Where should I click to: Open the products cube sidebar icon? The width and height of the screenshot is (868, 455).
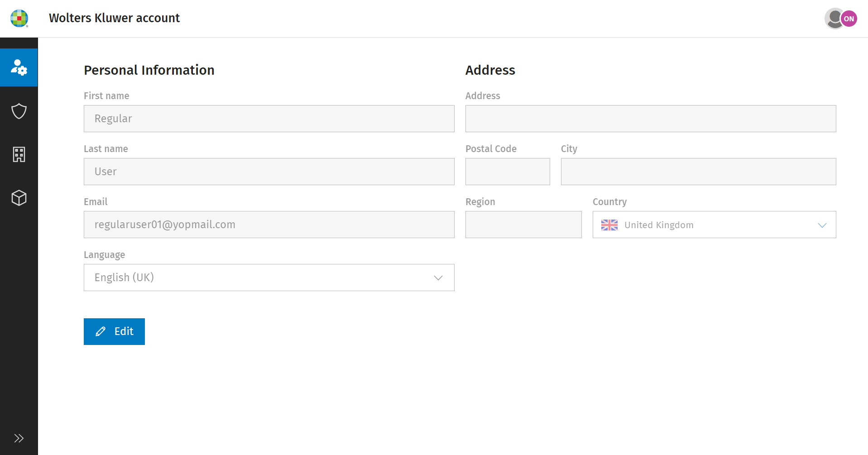(x=19, y=198)
